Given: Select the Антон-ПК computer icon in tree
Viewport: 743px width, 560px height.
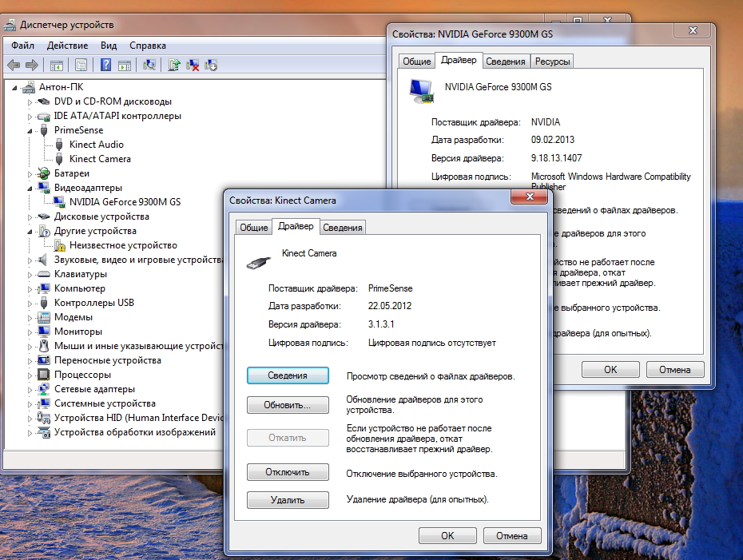Looking at the screenshot, I should pyautogui.click(x=29, y=87).
